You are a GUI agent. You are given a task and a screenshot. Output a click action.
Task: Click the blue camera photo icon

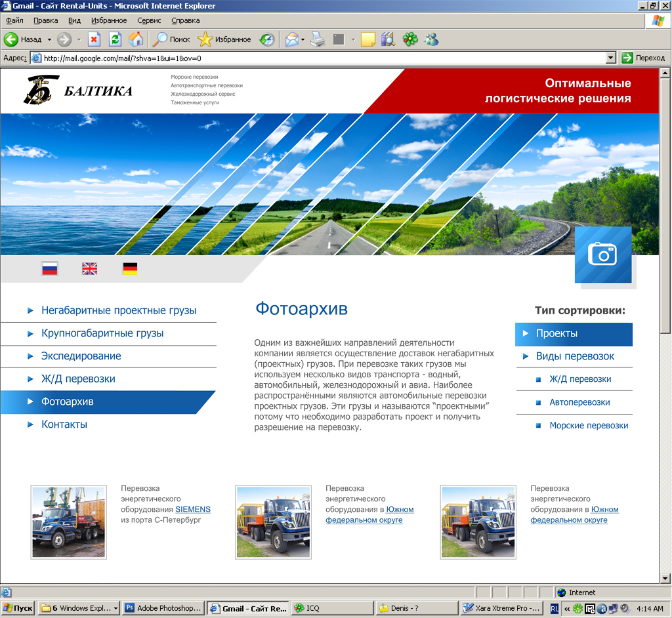coord(602,255)
